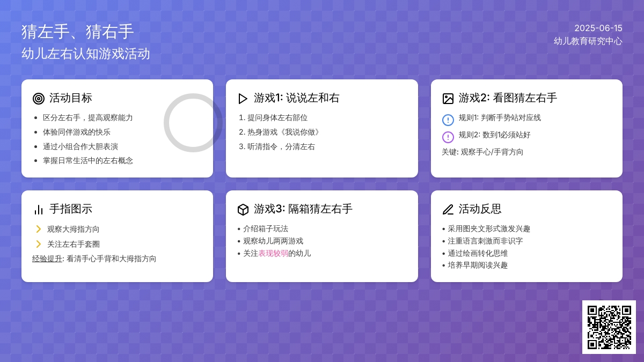Screen dimensions: 644x362
Task: Click the target icon beside 活动目标
Action: pos(39,99)
